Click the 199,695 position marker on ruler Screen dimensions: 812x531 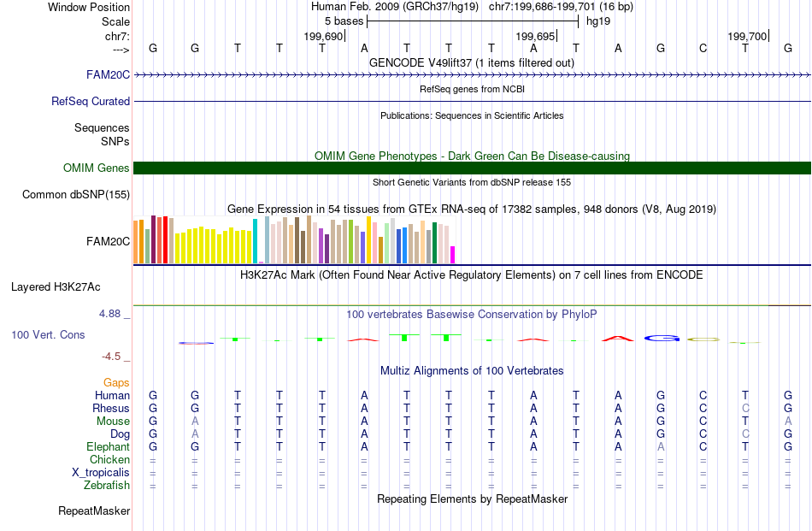coord(535,36)
